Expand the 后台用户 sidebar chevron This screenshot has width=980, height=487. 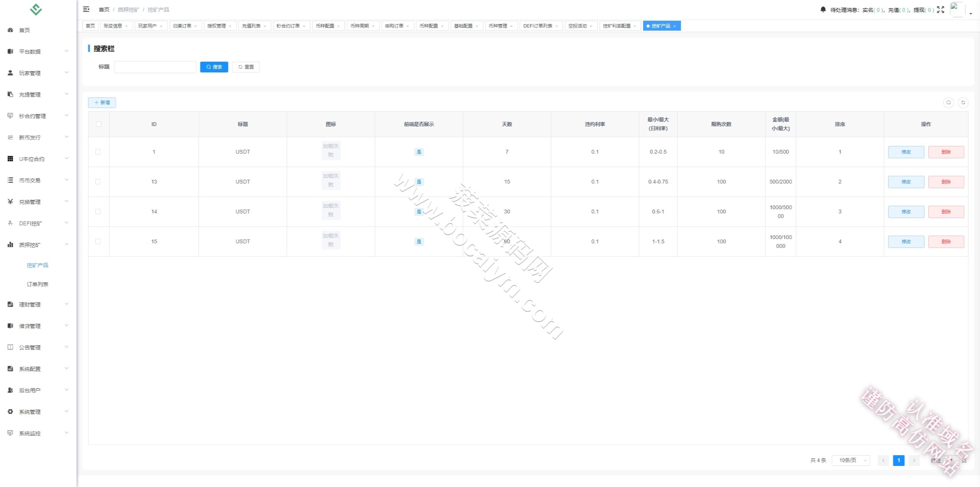pyautogui.click(x=67, y=390)
